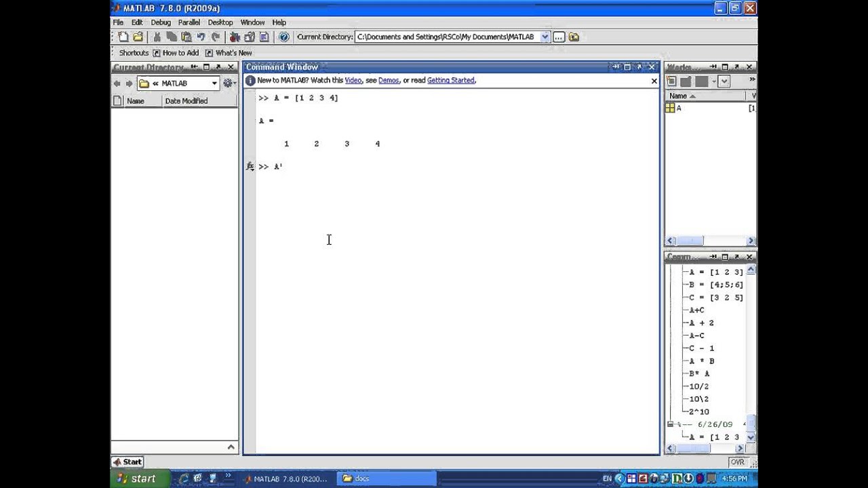Open the Help question mark icon
Screen dimensions: 868x488
point(284,37)
